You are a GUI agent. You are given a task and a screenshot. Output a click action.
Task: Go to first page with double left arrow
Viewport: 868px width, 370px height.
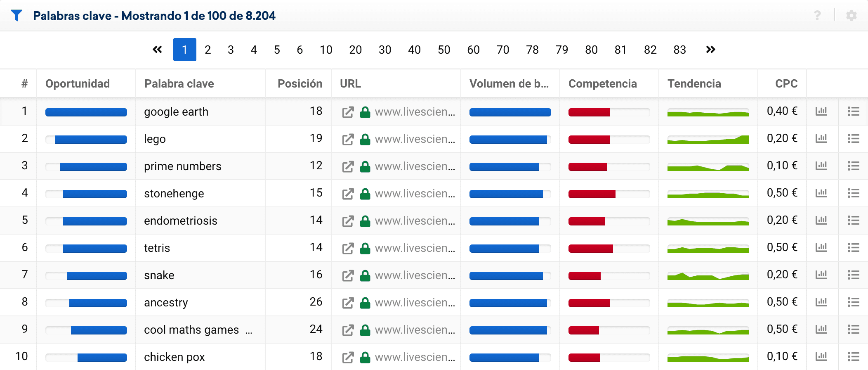[x=157, y=50]
